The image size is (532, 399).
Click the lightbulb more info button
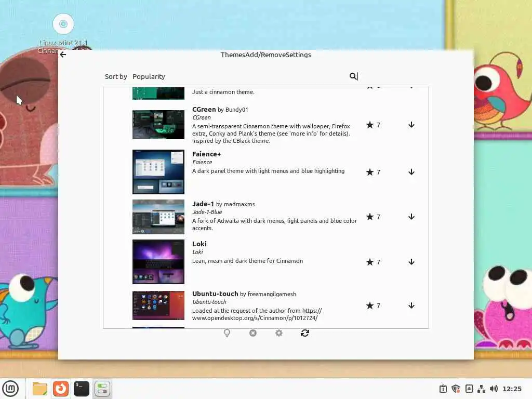[227, 333]
